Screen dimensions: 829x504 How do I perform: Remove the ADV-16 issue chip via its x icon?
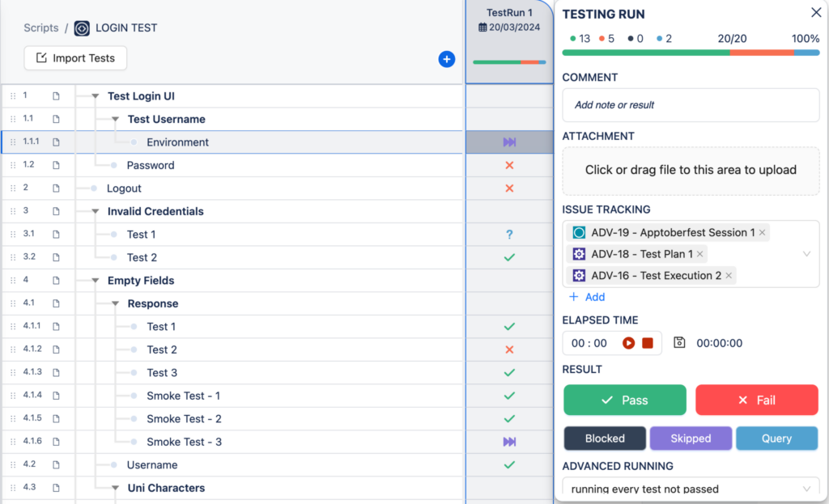pos(728,275)
